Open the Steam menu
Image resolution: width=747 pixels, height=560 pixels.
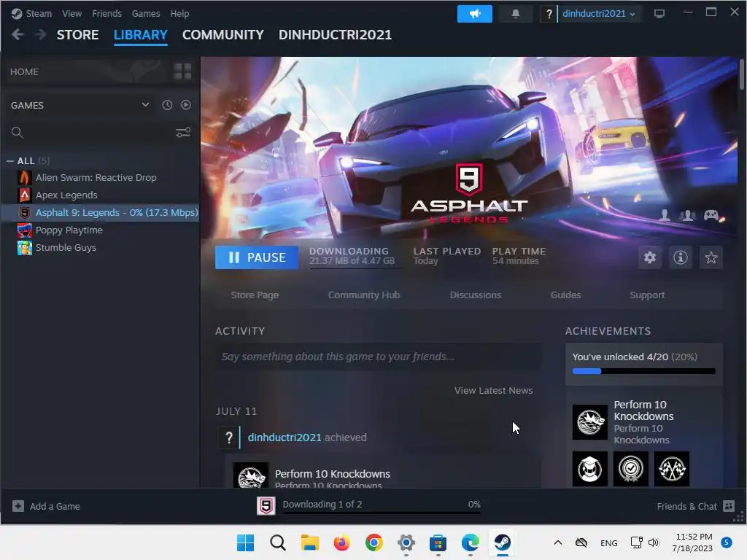(39, 14)
